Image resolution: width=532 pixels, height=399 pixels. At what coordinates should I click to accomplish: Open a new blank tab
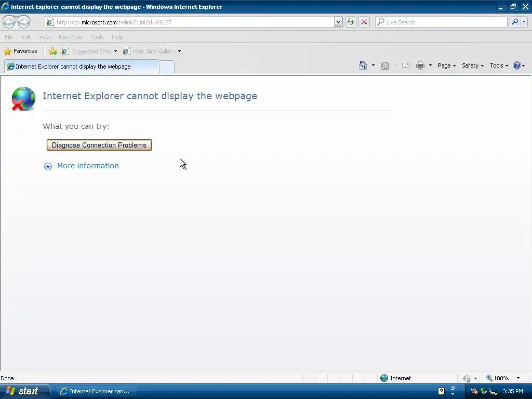pos(167,66)
